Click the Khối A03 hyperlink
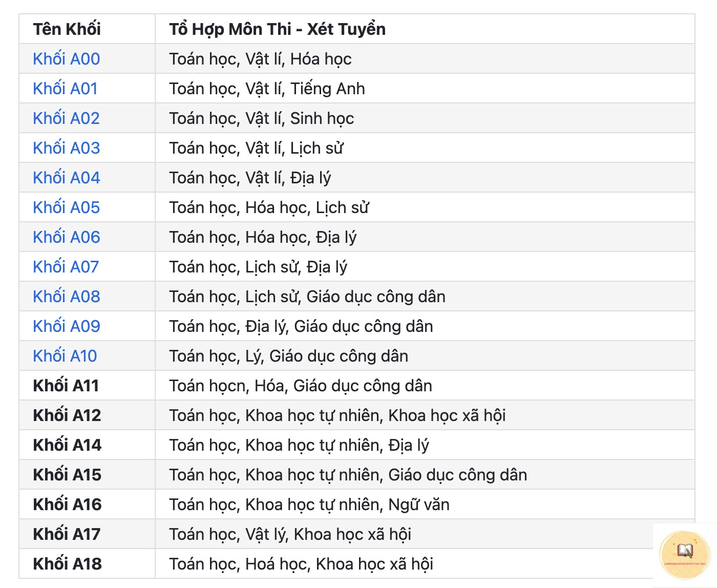The height and width of the screenshot is (588, 717). click(x=67, y=148)
